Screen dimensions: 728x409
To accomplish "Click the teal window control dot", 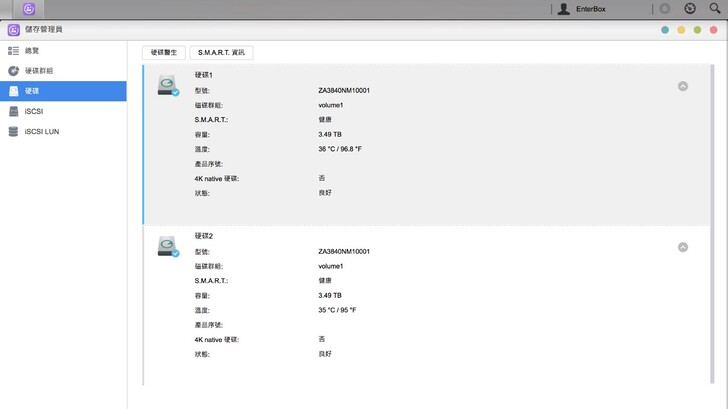I will point(665,30).
